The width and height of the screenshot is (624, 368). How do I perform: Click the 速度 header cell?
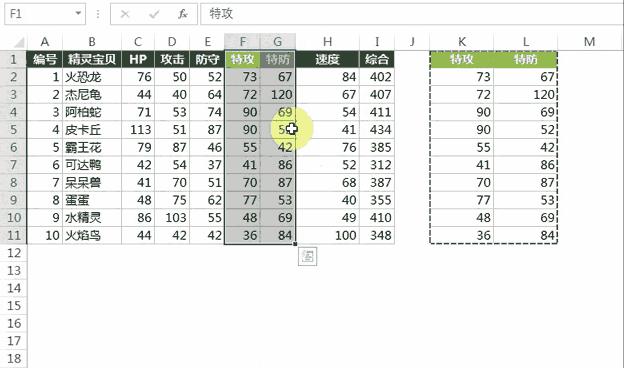pyautogui.click(x=327, y=59)
